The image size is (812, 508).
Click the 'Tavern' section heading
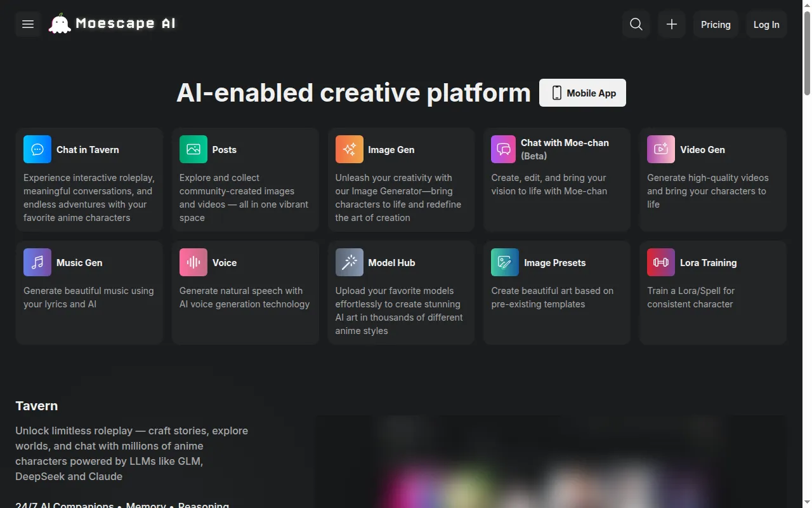click(x=37, y=406)
